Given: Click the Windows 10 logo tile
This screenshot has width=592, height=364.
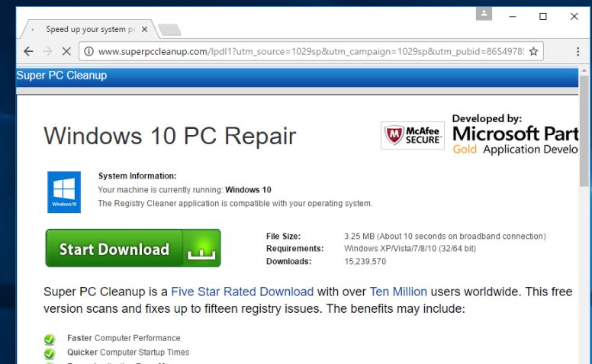Looking at the screenshot, I should point(64,192).
